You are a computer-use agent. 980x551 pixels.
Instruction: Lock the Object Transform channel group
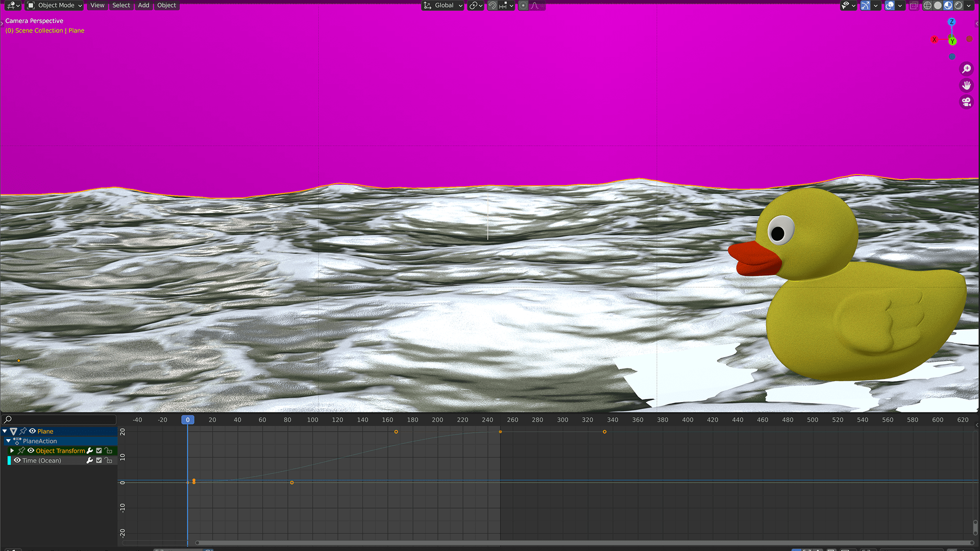point(108,450)
